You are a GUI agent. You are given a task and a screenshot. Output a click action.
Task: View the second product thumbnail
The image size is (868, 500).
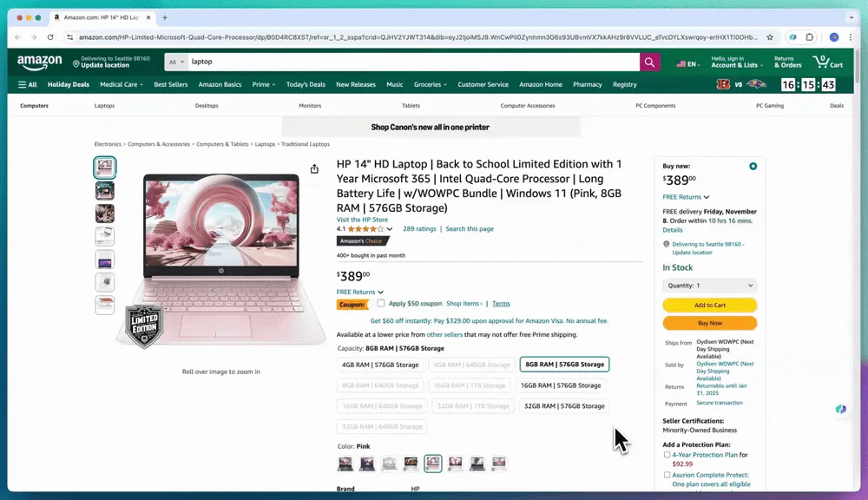tap(105, 190)
